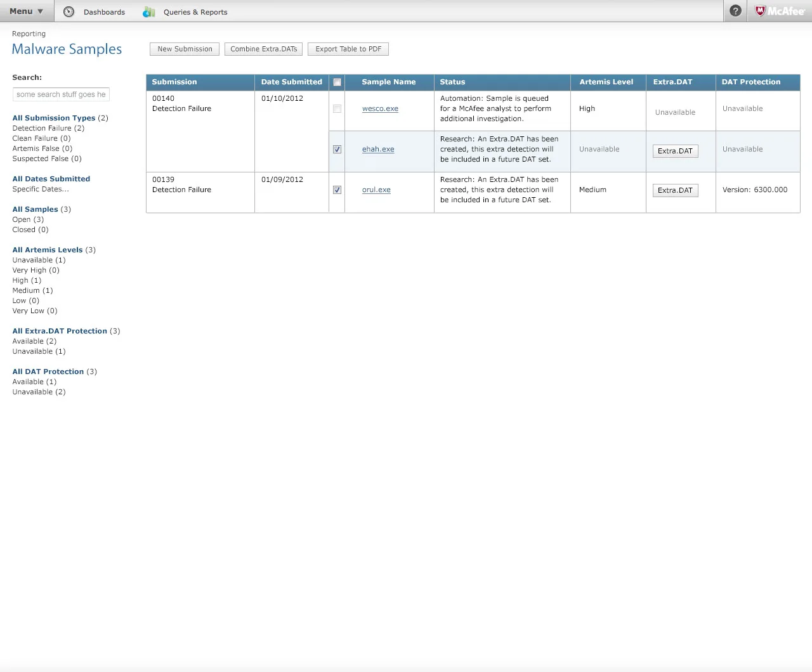The image size is (812, 672).
Task: Check the wesco.exe row checkbox
Action: 337,108
